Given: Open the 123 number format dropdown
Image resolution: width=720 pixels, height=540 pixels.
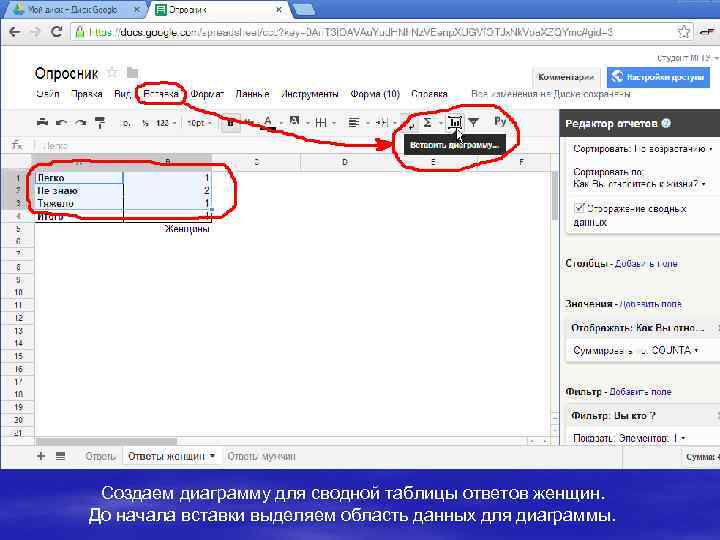Looking at the screenshot, I should [x=165, y=123].
